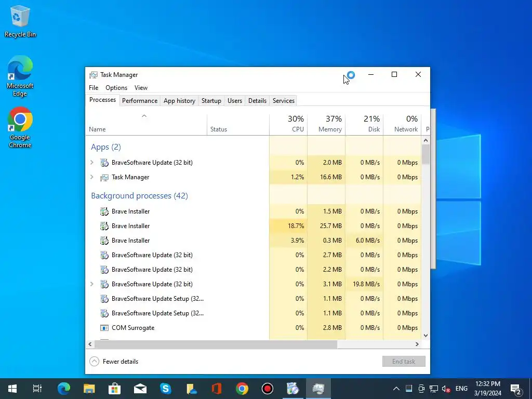532x399 pixels.
Task: Select BraveSoftware Update using 2.2 MB
Action: coord(254,270)
